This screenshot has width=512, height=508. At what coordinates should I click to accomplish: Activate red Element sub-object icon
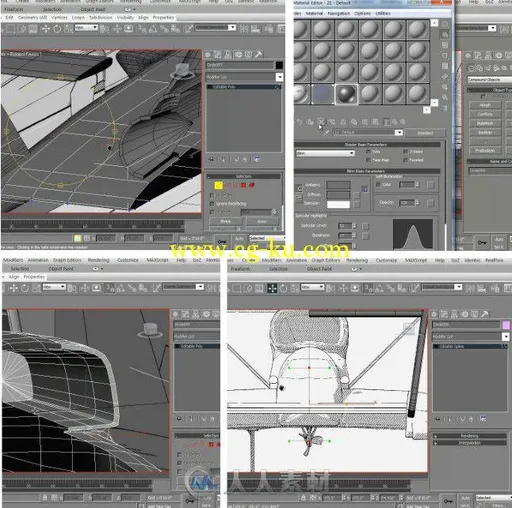coord(252,185)
